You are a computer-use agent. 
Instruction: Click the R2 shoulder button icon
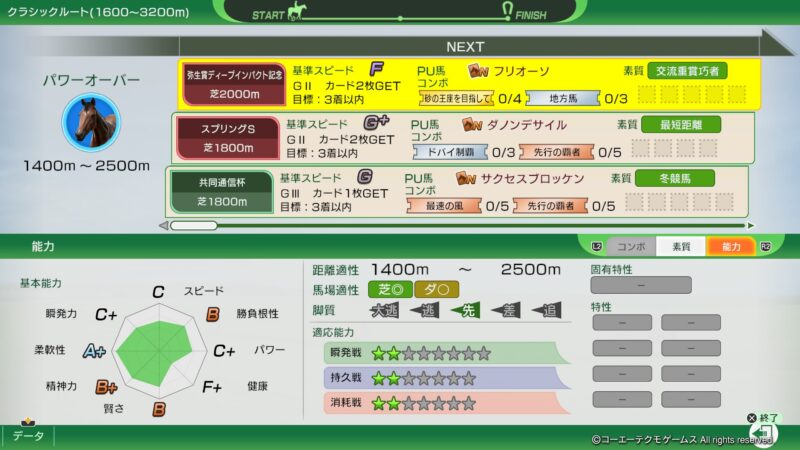[x=765, y=246]
